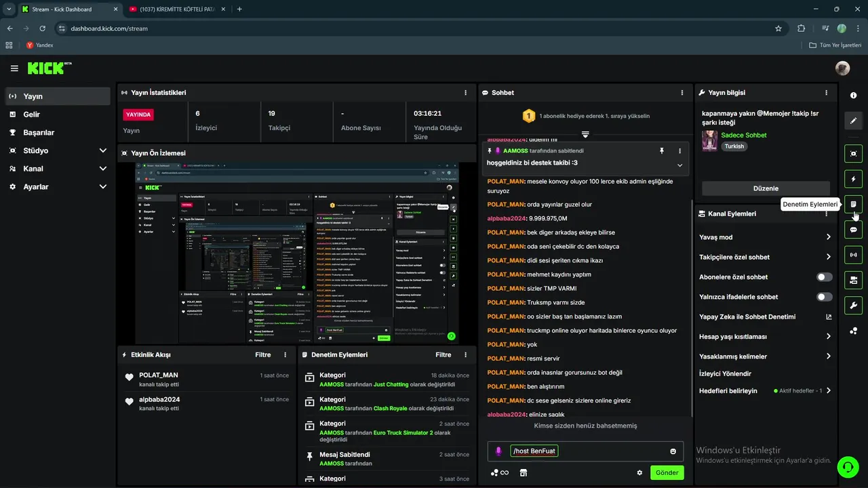Image resolution: width=868 pixels, height=488 pixels.
Task: Click İzleyici Yönlendir
Action: click(x=725, y=373)
